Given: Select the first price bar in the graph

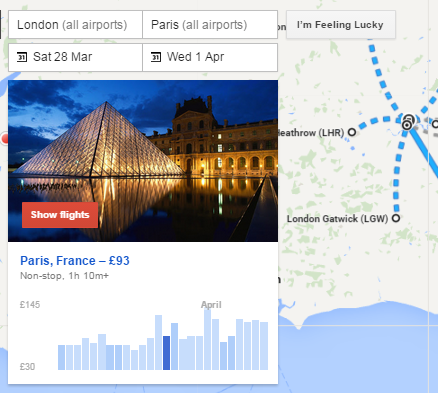Looking at the screenshot, I should point(61,357).
